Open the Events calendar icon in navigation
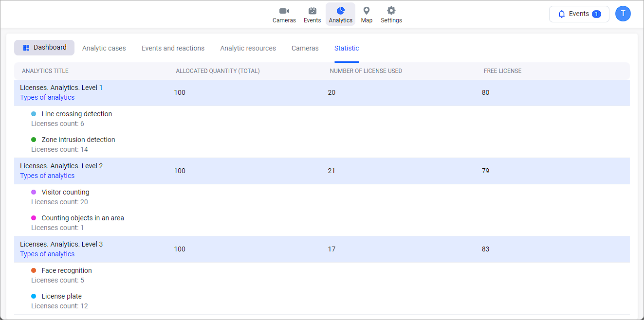The image size is (644, 320). tap(312, 15)
